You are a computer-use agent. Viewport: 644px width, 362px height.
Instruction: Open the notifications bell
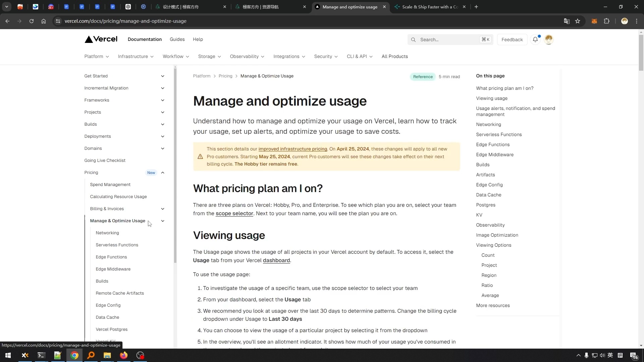point(535,40)
